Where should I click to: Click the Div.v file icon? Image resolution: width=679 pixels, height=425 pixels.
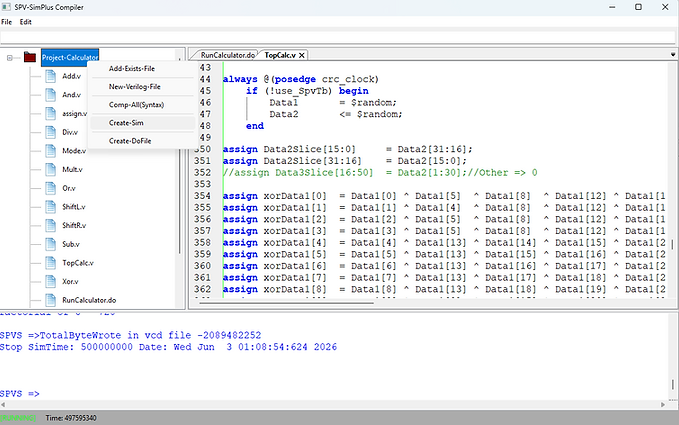point(51,132)
